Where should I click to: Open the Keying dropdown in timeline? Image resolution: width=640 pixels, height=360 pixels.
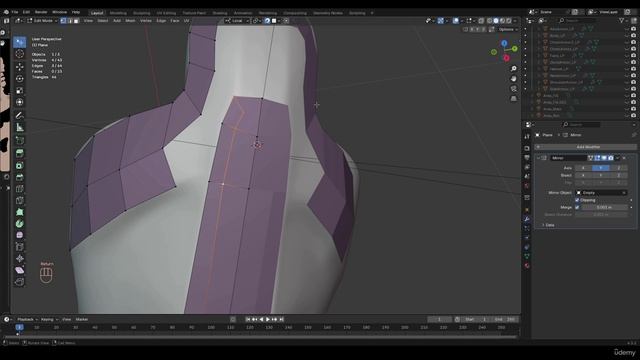[x=49, y=320]
